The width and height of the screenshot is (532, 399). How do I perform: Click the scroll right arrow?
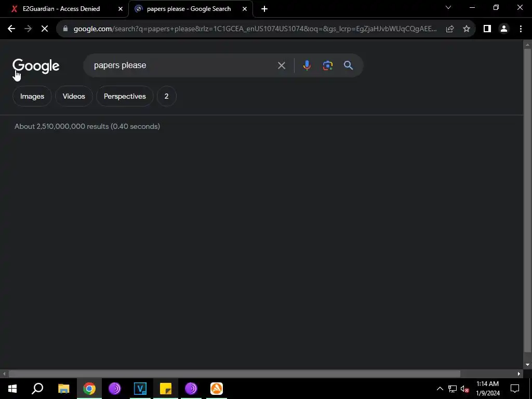[519, 374]
